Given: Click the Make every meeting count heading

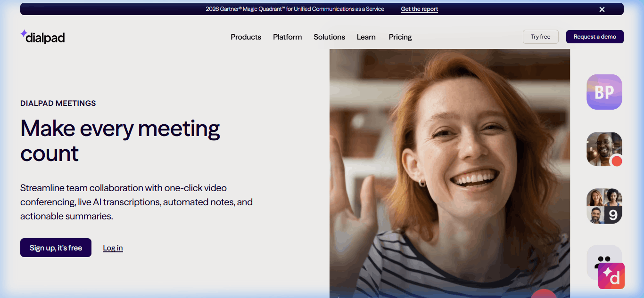Looking at the screenshot, I should tap(120, 140).
